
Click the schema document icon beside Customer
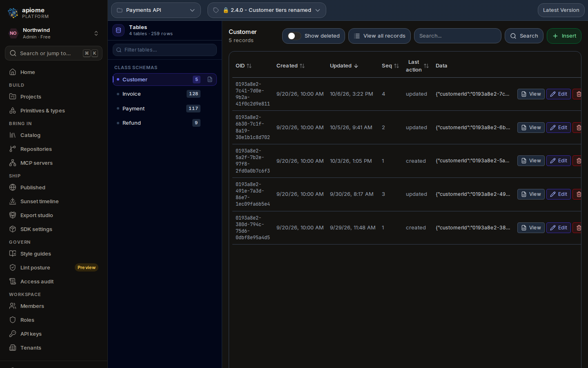point(210,79)
